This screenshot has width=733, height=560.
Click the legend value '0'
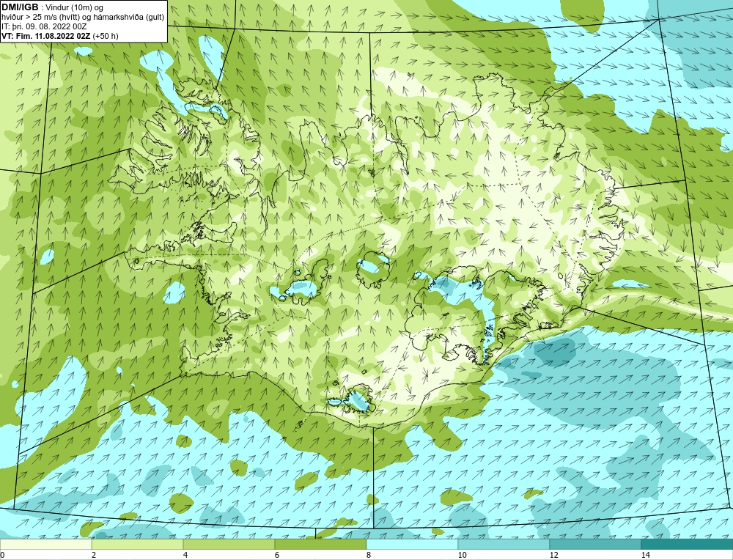2,555
